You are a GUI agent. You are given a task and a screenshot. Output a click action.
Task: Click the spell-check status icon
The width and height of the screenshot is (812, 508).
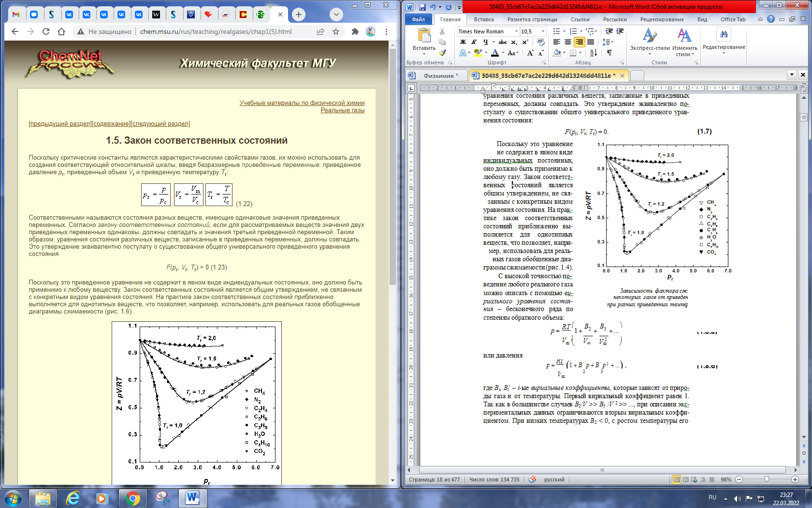click(532, 479)
